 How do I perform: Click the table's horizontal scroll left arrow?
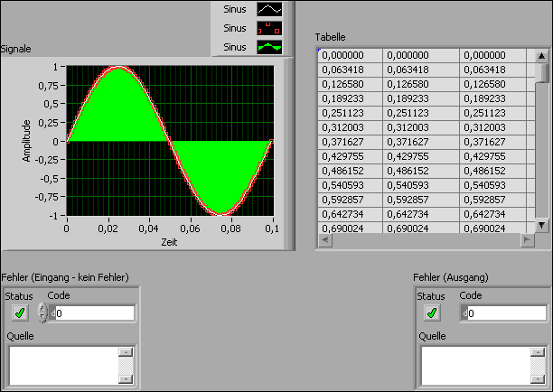click(323, 240)
